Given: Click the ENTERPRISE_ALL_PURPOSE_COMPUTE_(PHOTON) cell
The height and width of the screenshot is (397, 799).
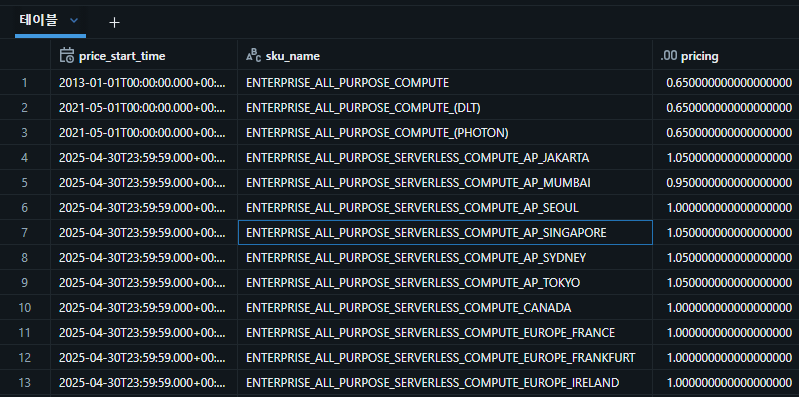Looking at the screenshot, I should [x=445, y=133].
